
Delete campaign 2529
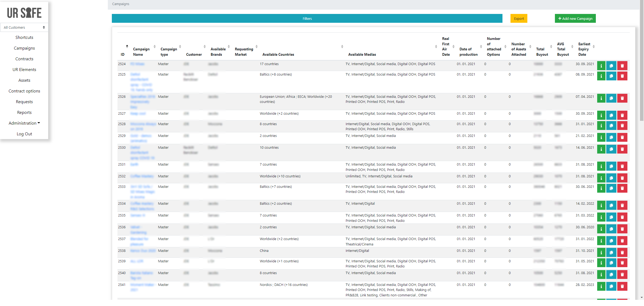pos(622,137)
